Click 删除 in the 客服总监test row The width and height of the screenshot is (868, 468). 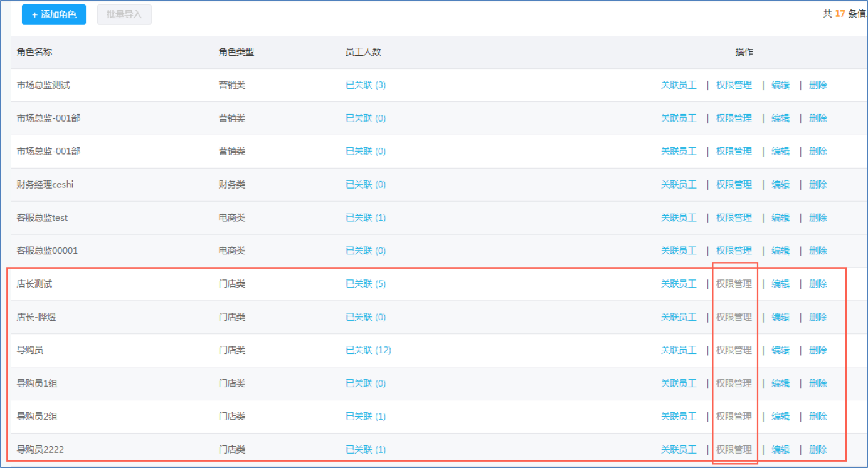[818, 218]
